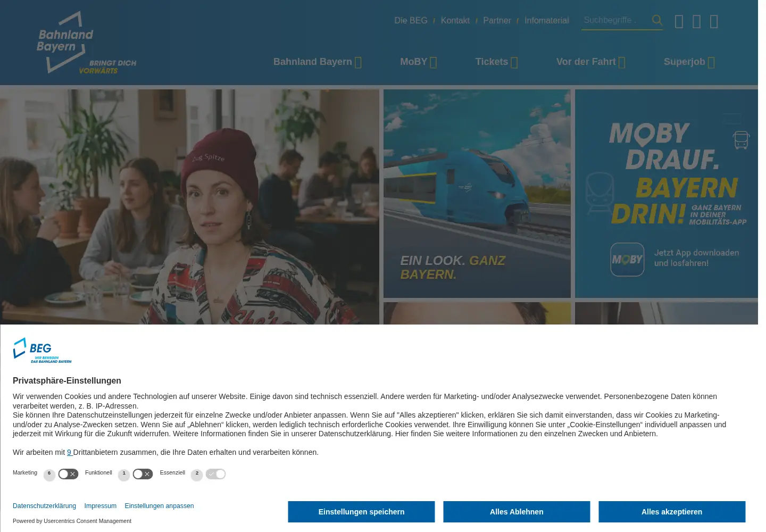Image resolution: width=766 pixels, height=532 pixels.
Task: Open the Ein Look Ganz Bayern train tile
Action: pyautogui.click(x=477, y=194)
